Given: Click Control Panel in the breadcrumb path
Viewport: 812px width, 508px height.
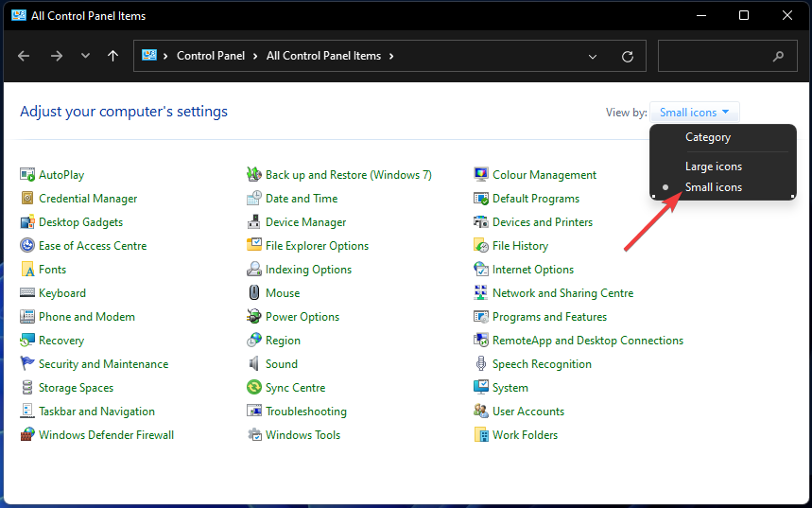Looking at the screenshot, I should pyautogui.click(x=211, y=56).
